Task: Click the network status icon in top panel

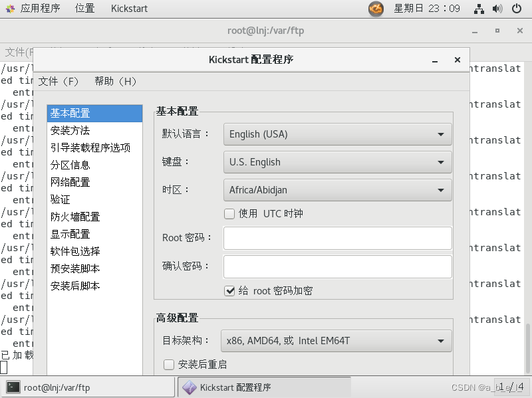Action: point(479,9)
